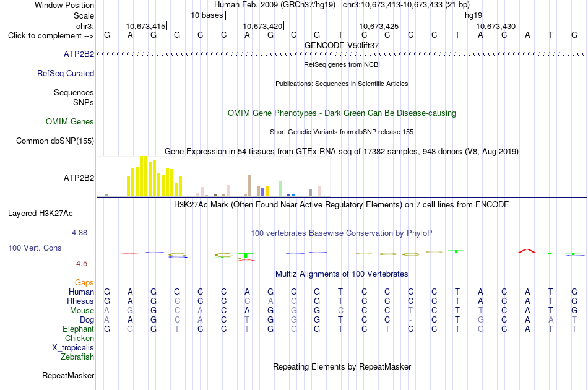Image resolution: width=588 pixels, height=390 pixels.
Task: Click the GTEx Gene Expression track title
Action: pos(342,152)
